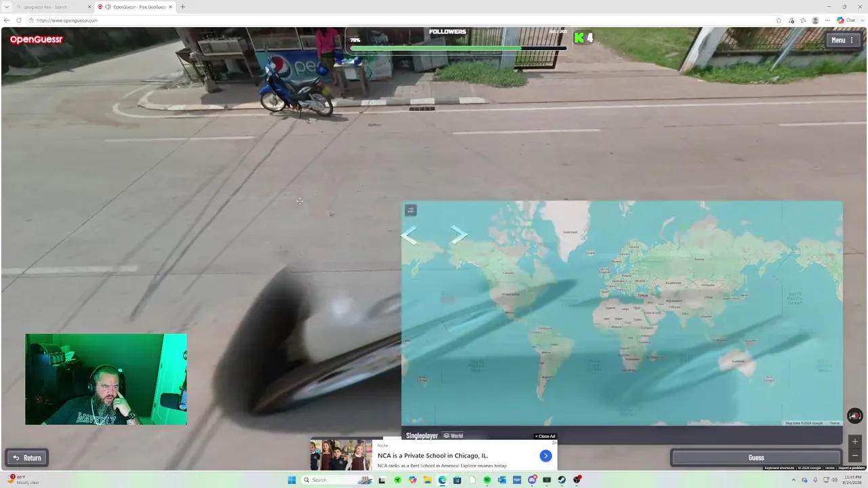Open the browser favorites icon

click(x=803, y=20)
